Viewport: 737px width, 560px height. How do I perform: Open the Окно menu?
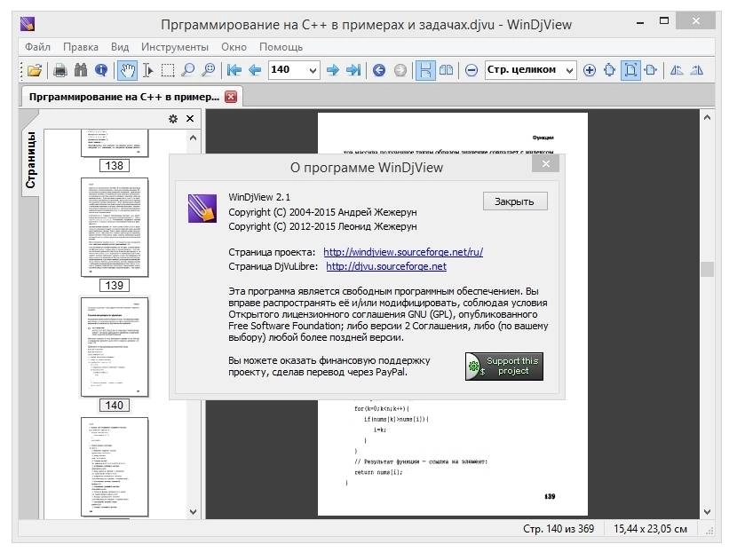click(234, 47)
